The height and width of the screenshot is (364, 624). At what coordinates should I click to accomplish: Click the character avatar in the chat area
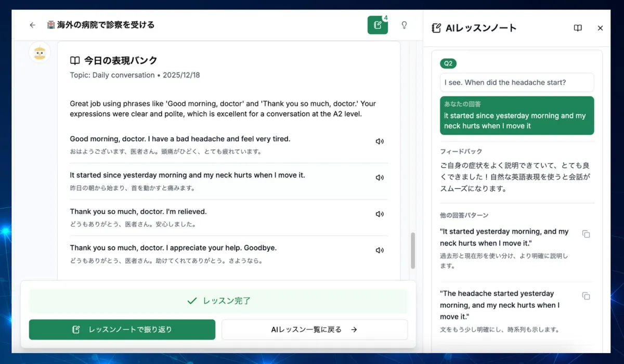40,53
